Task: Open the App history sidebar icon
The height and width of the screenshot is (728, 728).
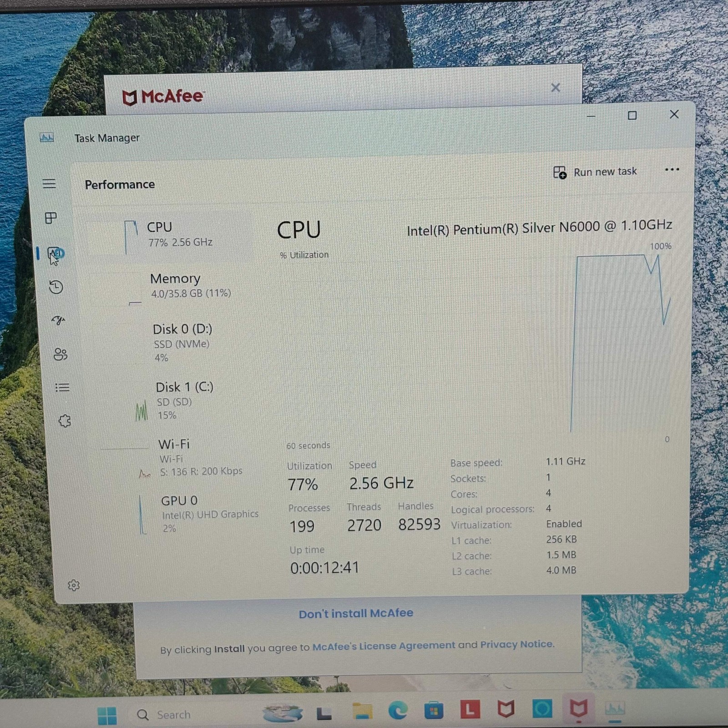Action: pyautogui.click(x=56, y=287)
